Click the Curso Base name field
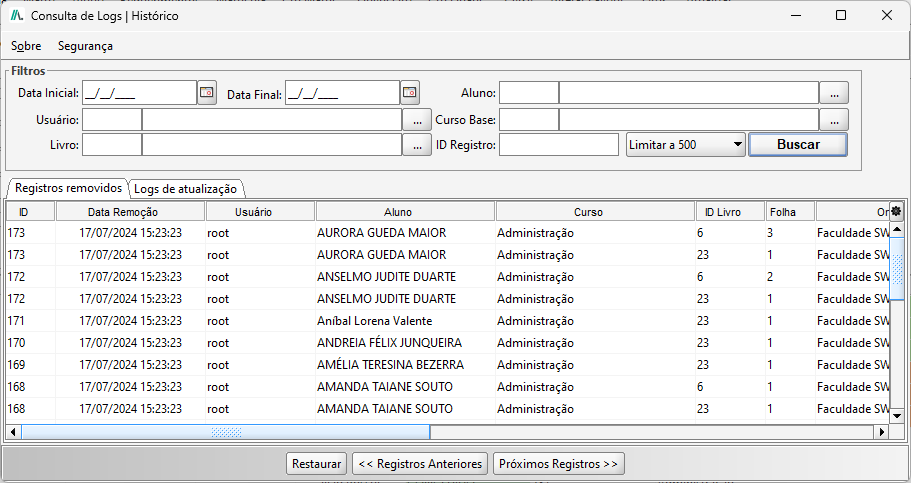The width and height of the screenshot is (911, 483). click(x=688, y=120)
